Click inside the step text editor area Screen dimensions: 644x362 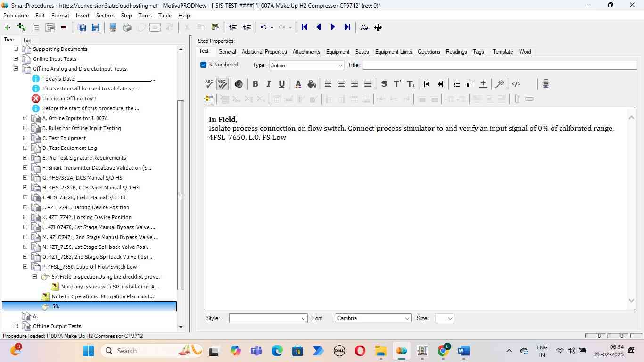point(415,209)
